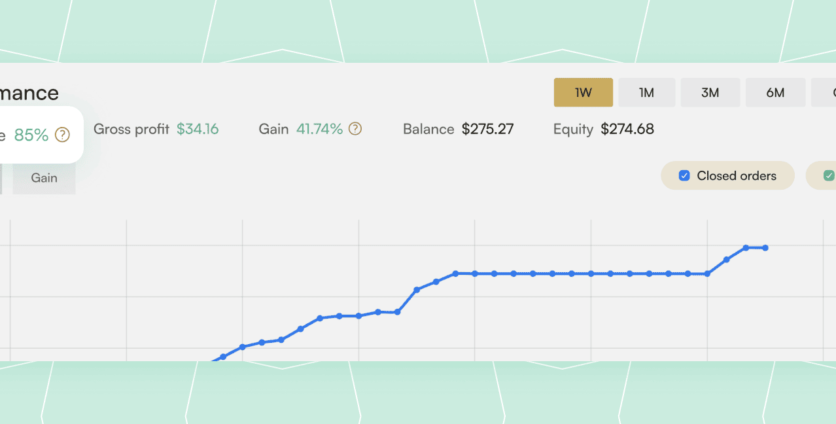836x424 pixels.
Task: Switch to the 1M time range
Action: (x=646, y=93)
